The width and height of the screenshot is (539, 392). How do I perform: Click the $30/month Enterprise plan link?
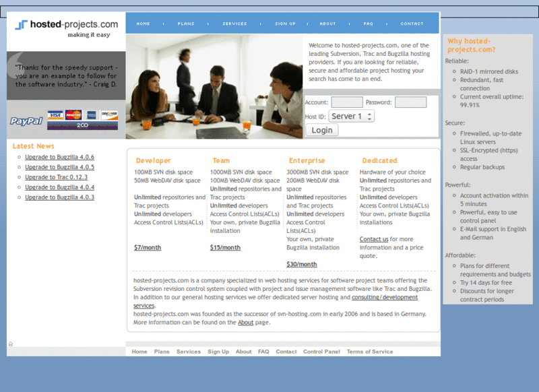tap(302, 264)
